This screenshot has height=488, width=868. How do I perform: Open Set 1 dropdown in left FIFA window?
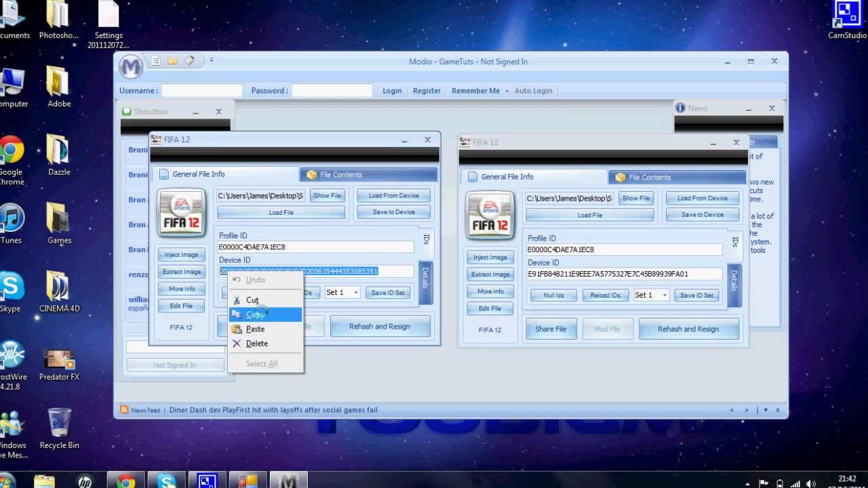pyautogui.click(x=342, y=293)
